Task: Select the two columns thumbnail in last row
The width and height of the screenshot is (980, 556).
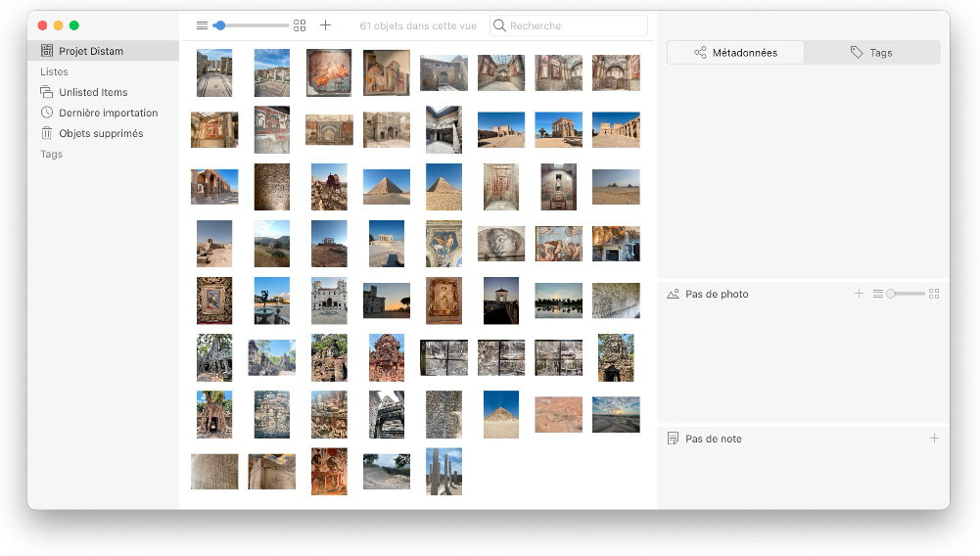Action: pos(443,471)
